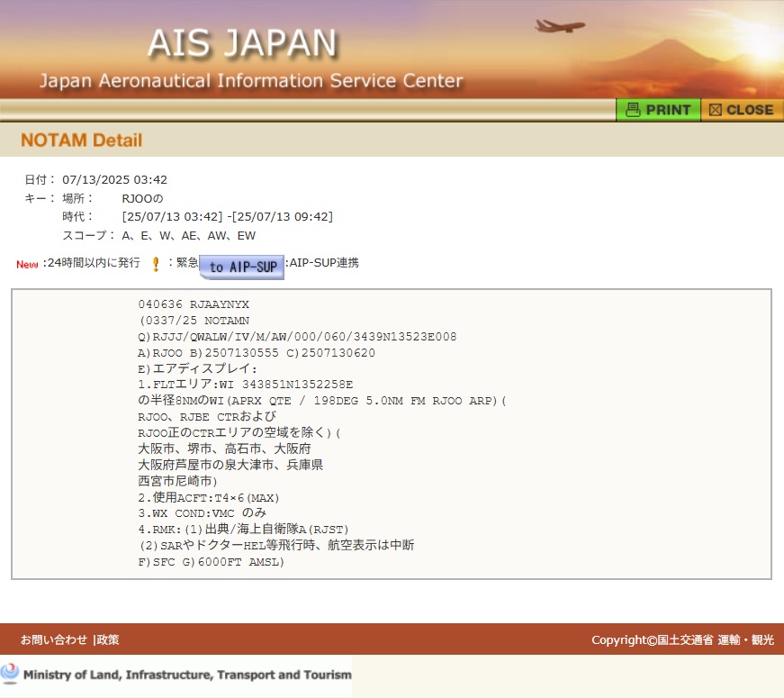784x698 pixels.
Task: Select the date value 07/13/2025 03:42
Action: tap(114, 179)
